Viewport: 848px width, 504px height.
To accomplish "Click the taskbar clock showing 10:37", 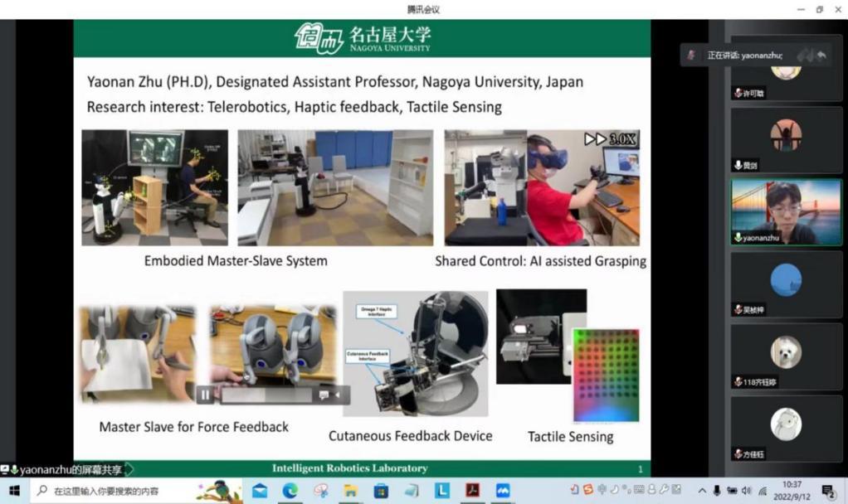I will pos(792,490).
